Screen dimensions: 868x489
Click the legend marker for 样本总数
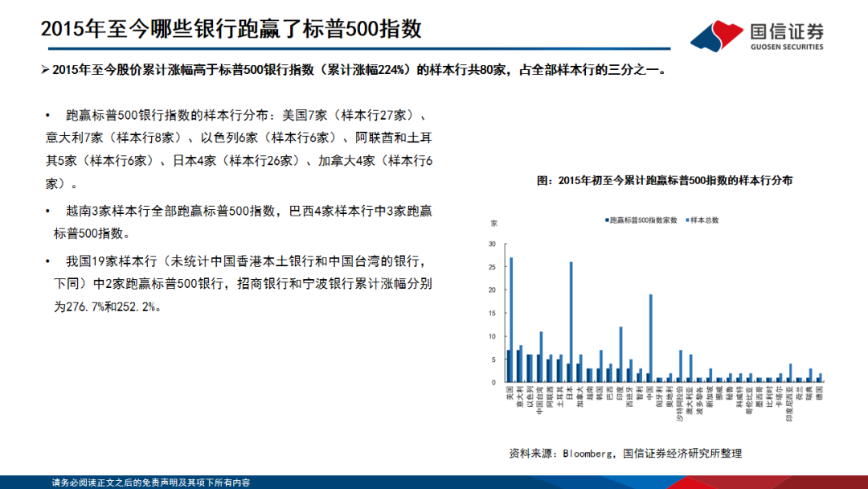click(x=687, y=220)
